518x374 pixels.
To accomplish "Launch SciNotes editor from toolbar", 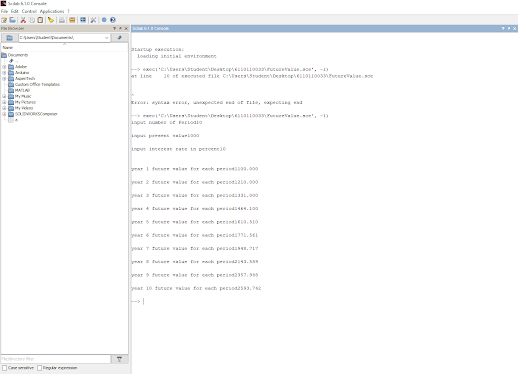I will click(4, 20).
